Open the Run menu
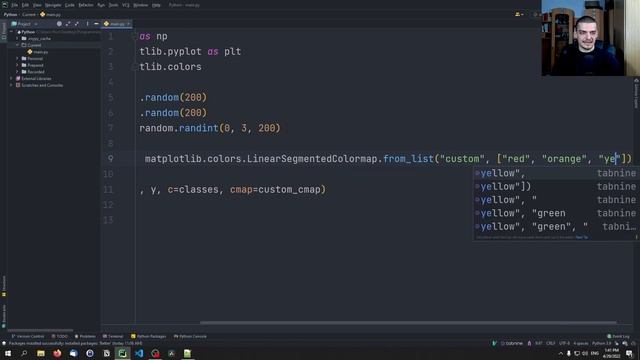The image size is (640, 360). 101,5
